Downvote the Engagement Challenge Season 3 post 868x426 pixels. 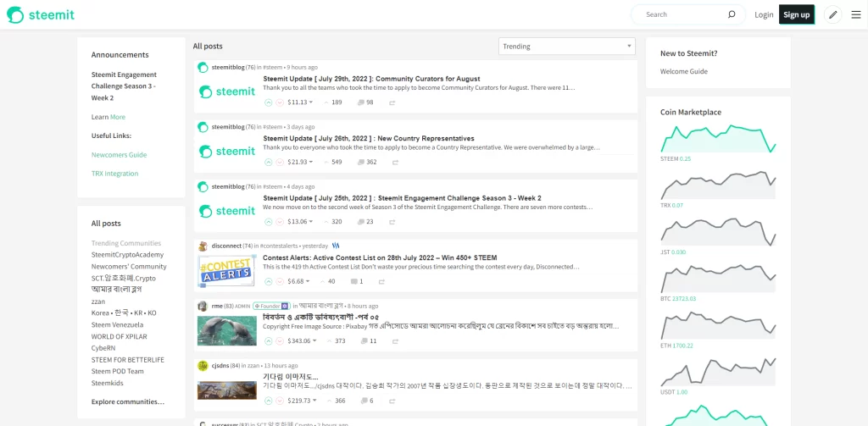[280, 222]
